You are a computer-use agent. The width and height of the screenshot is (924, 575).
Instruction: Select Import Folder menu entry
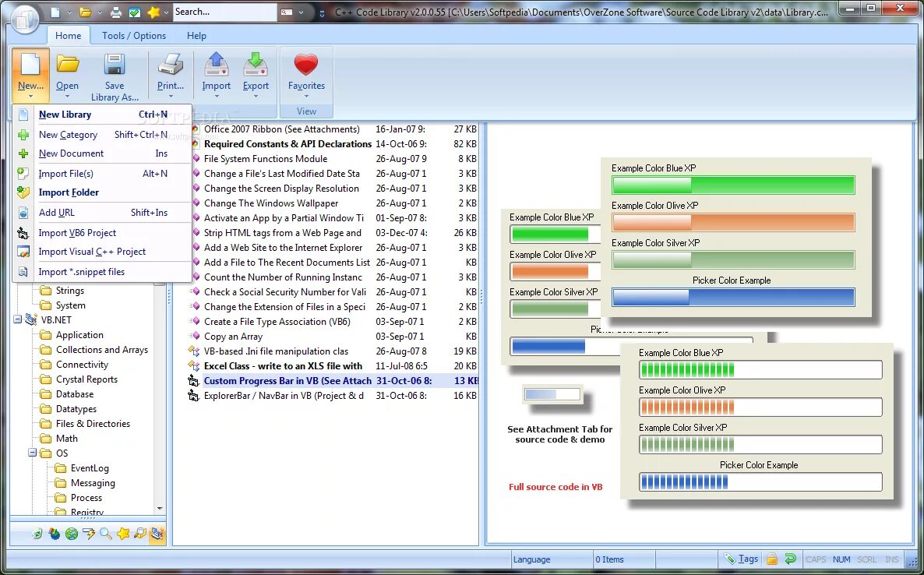tap(103, 192)
